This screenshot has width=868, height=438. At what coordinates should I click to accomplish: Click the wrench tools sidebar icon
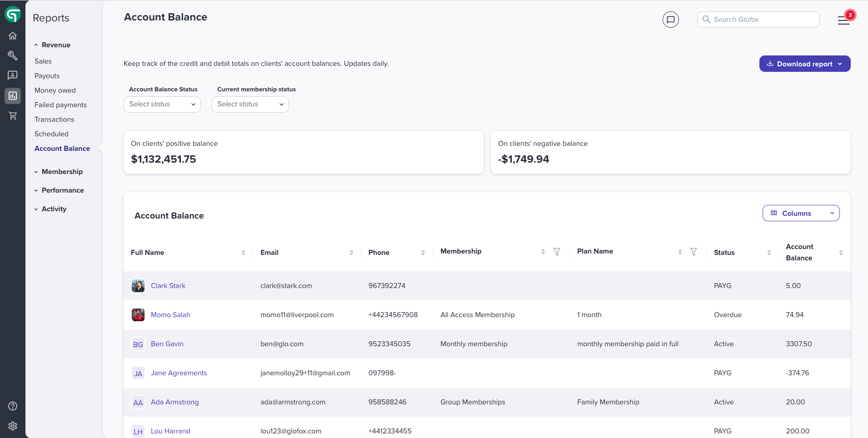13,55
